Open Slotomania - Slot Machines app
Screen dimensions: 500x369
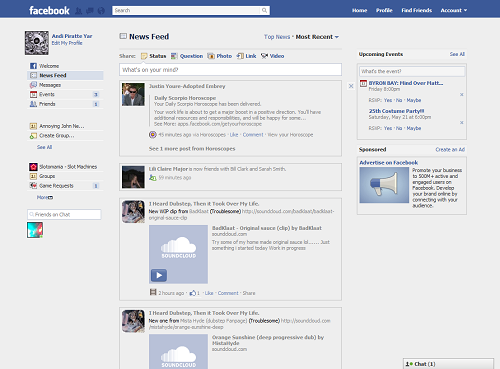(x=65, y=167)
